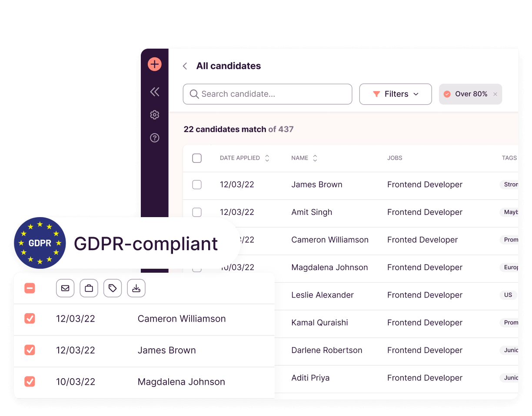Viewport: 532px width, 416px height.
Task: Deselect all using the orange minus checkbox
Action: pyautogui.click(x=30, y=288)
